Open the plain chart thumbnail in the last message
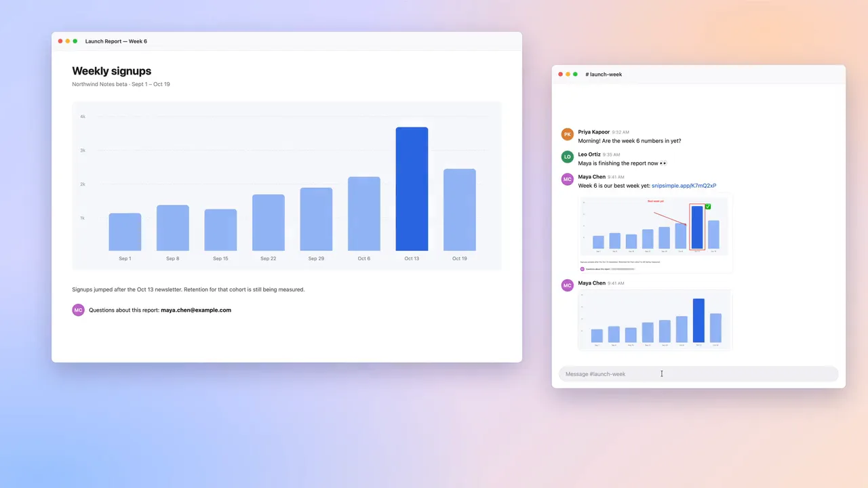 coord(655,320)
